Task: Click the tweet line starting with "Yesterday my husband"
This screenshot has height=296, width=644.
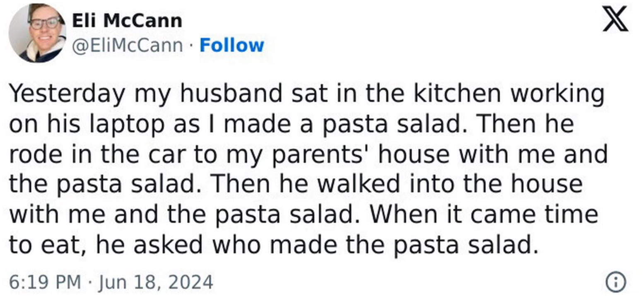Action: click(x=306, y=94)
